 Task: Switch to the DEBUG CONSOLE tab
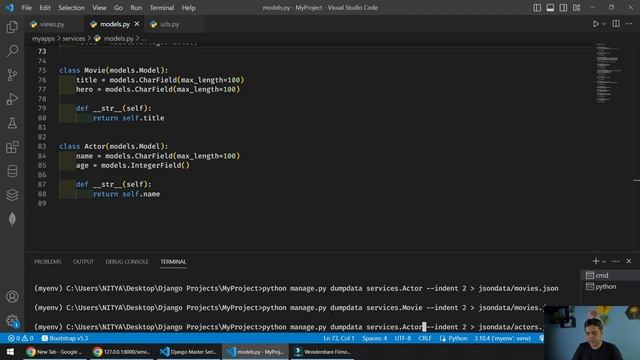127,262
